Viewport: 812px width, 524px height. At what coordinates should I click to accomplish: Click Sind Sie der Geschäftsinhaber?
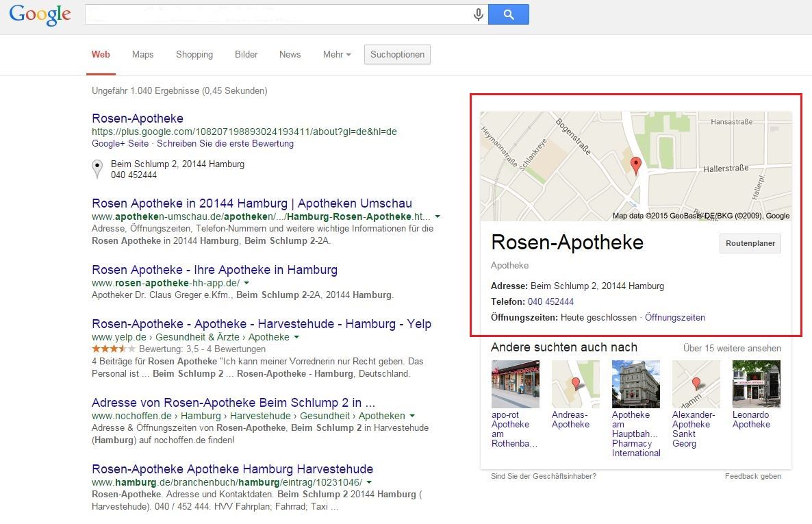(x=543, y=476)
